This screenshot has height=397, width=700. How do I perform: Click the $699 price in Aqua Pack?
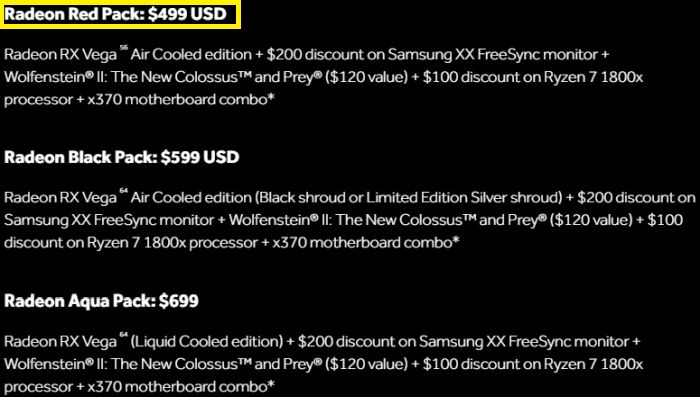[179, 301]
